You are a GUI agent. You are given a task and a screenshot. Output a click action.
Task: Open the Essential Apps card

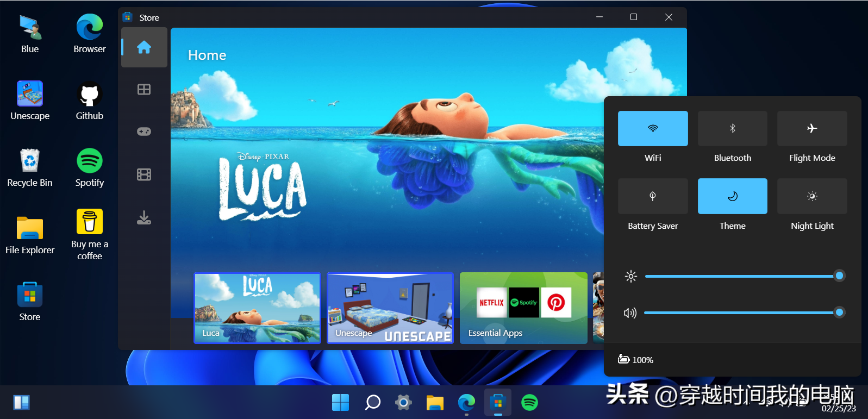523,308
